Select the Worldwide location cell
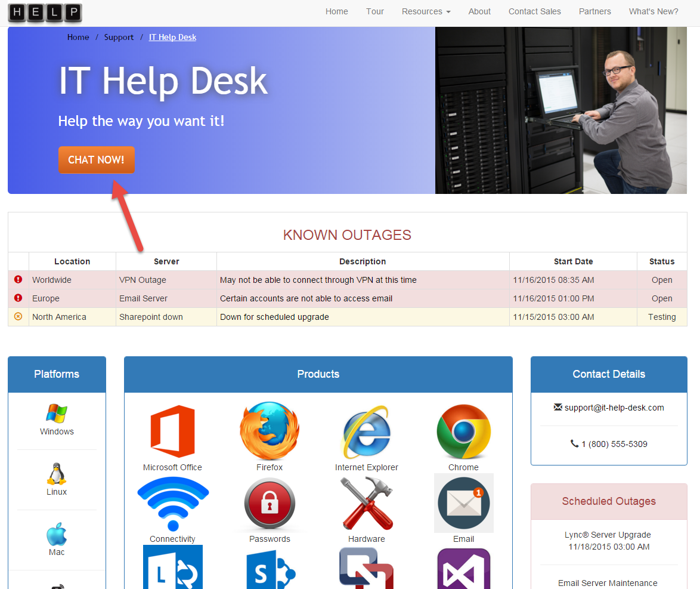 pos(72,280)
